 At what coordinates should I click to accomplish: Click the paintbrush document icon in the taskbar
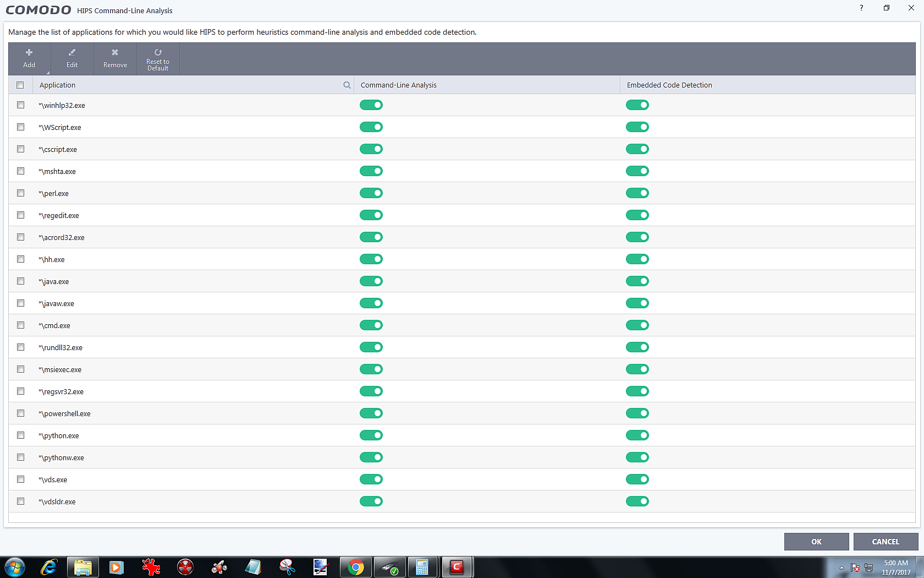tap(321, 567)
